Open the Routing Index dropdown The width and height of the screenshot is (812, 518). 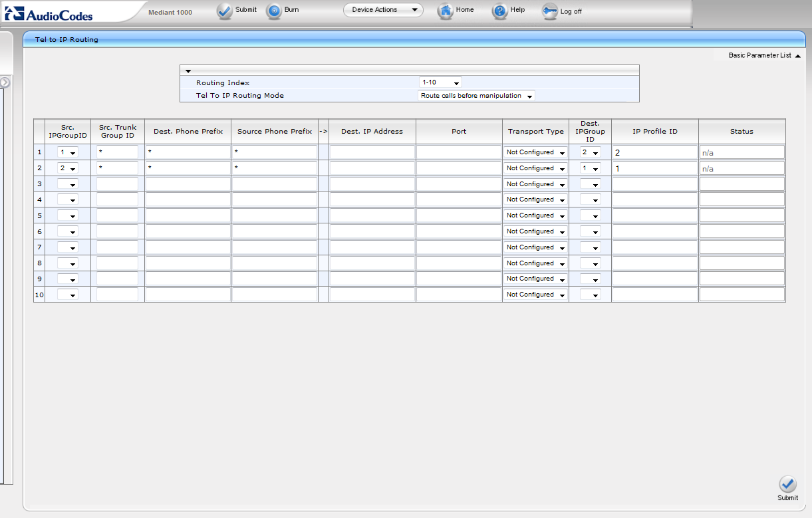coord(440,82)
